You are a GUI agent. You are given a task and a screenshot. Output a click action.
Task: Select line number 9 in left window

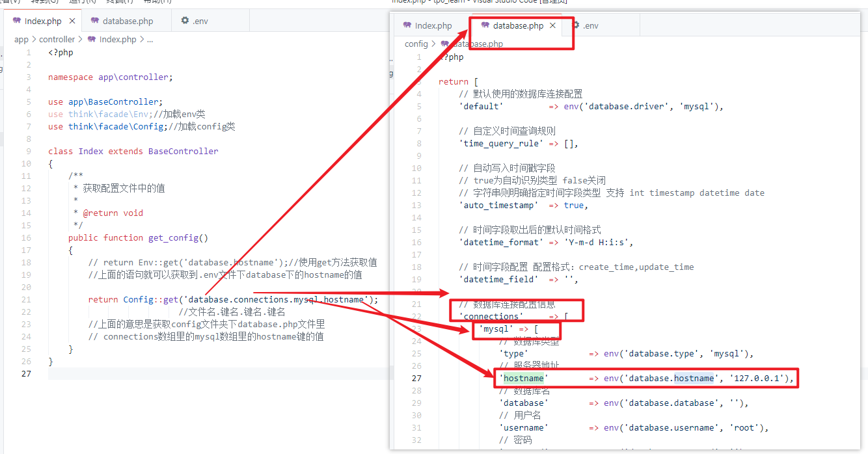click(x=29, y=151)
